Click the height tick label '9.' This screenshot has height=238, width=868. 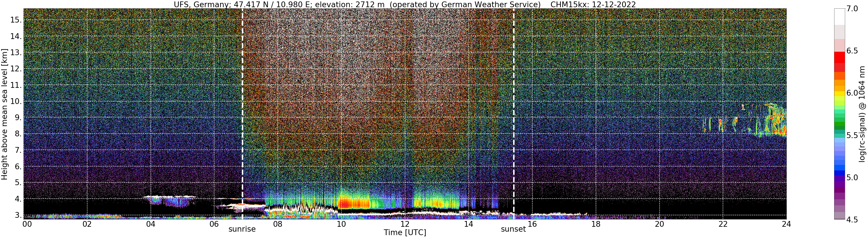[18, 118]
